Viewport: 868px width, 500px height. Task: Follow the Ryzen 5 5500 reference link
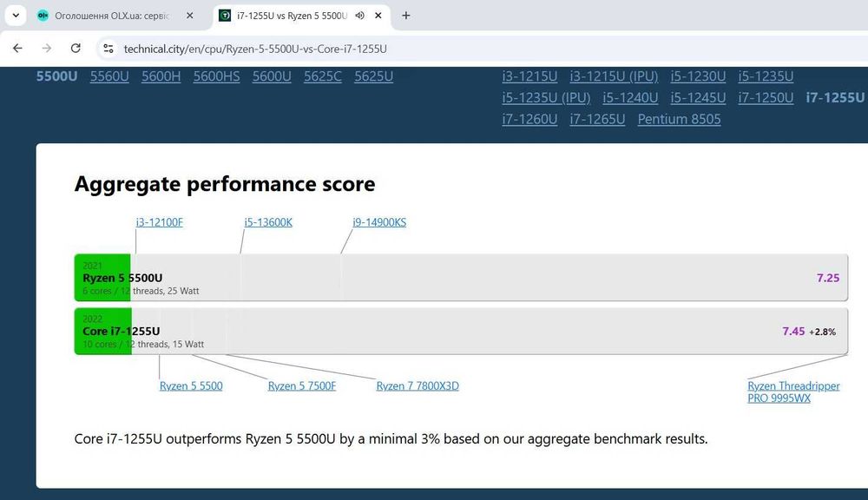(x=191, y=386)
